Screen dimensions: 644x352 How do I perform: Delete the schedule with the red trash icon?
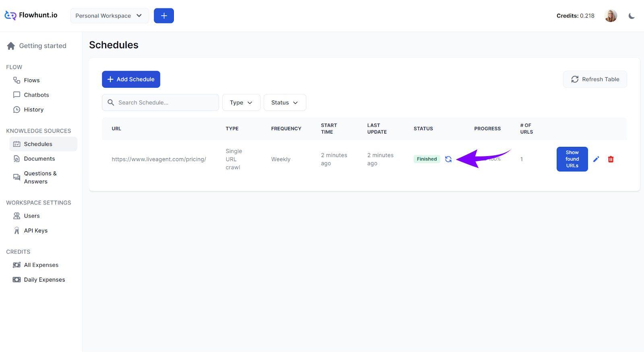point(611,159)
